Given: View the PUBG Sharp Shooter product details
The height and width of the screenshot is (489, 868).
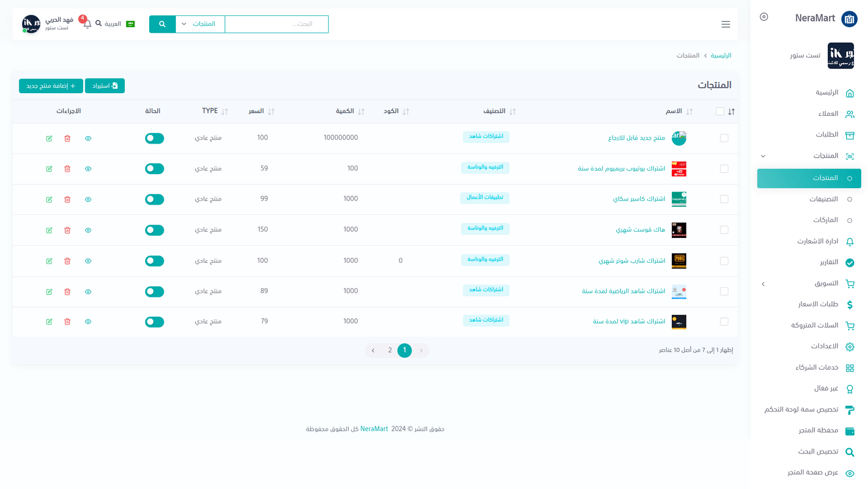Looking at the screenshot, I should pos(88,261).
